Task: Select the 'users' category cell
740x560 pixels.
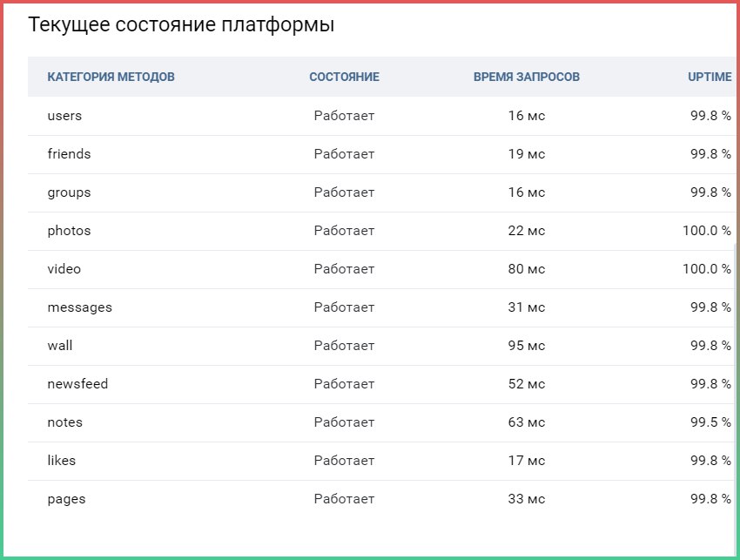Action: pyautogui.click(x=64, y=116)
